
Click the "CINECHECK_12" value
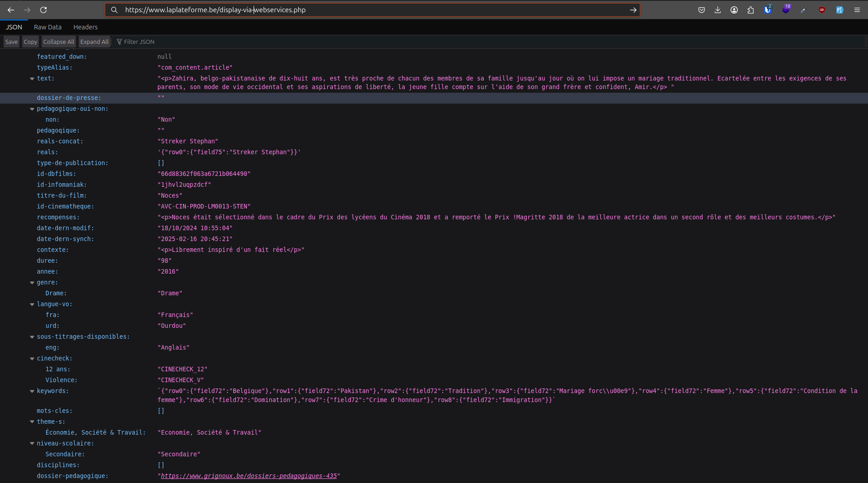[x=182, y=369]
